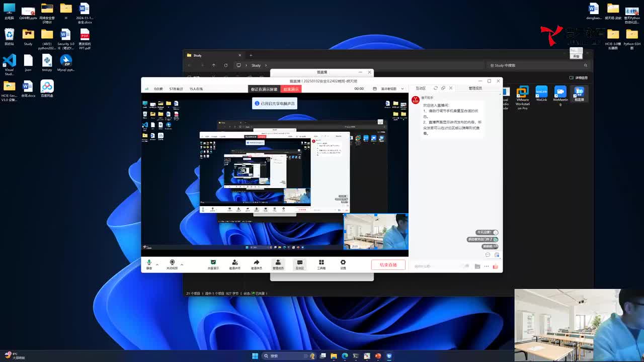Image resolution: width=644 pixels, height=362 pixels.
Task: Click the signal strength indicator icon
Action: 147,89
